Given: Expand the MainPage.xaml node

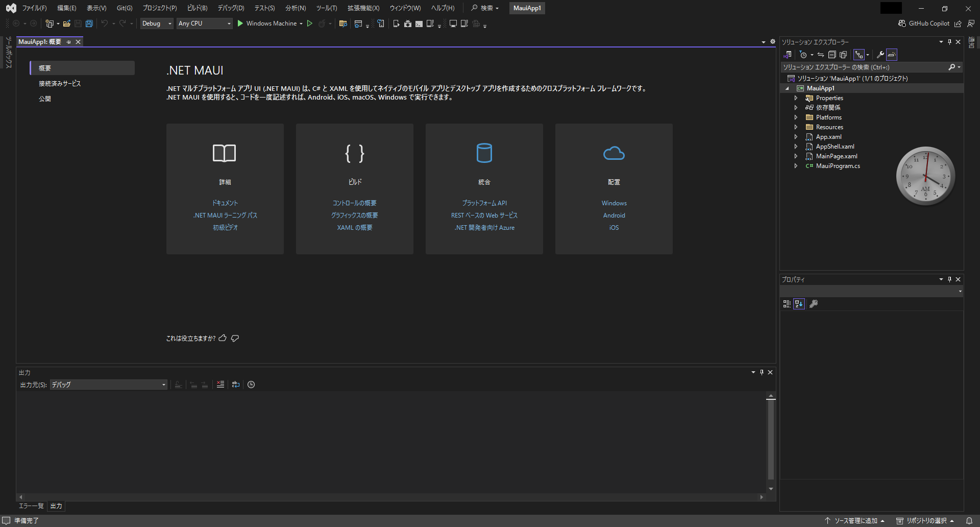Looking at the screenshot, I should [796, 156].
